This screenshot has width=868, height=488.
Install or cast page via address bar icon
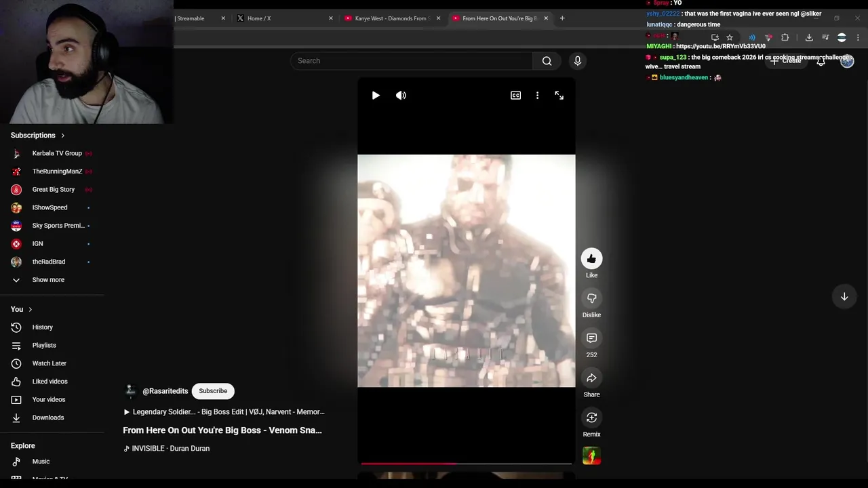point(715,37)
